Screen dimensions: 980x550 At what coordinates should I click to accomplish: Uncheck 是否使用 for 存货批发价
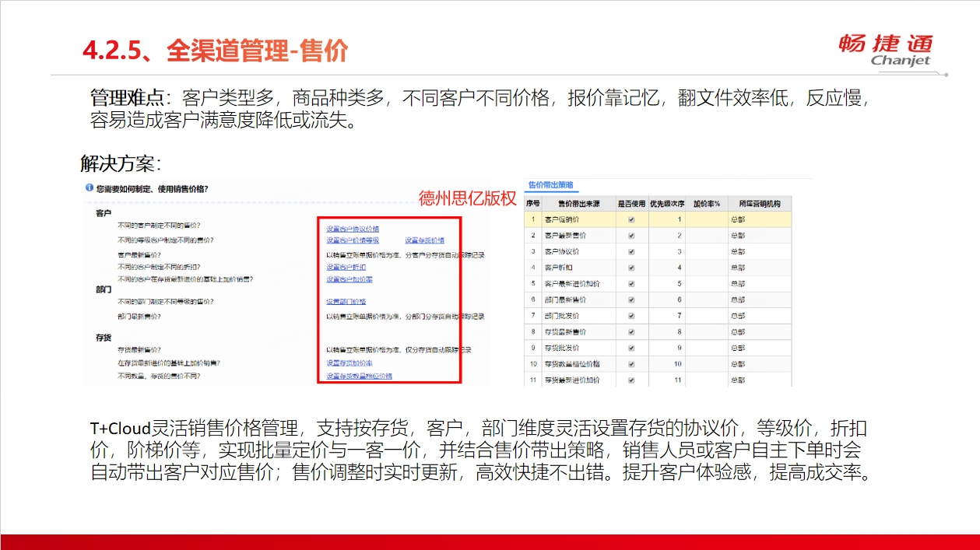631,348
